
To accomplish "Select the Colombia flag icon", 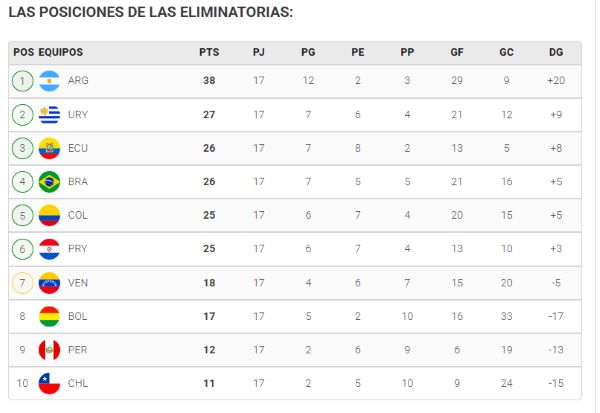I will pos(49,215).
